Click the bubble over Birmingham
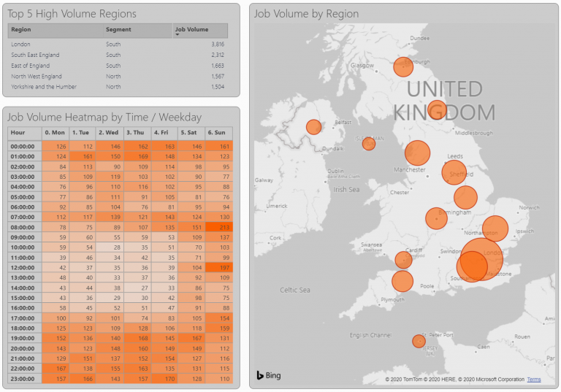The height and width of the screenshot is (392, 561). 436,218
